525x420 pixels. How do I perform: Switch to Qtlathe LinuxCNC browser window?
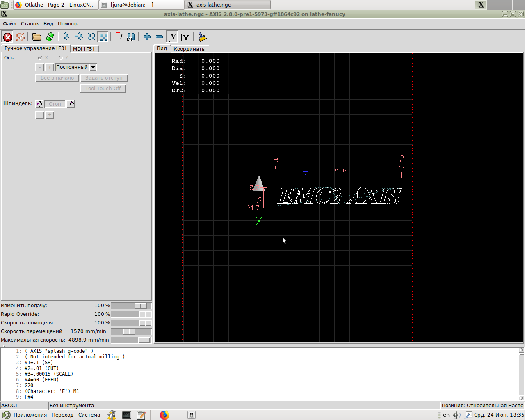point(56,5)
